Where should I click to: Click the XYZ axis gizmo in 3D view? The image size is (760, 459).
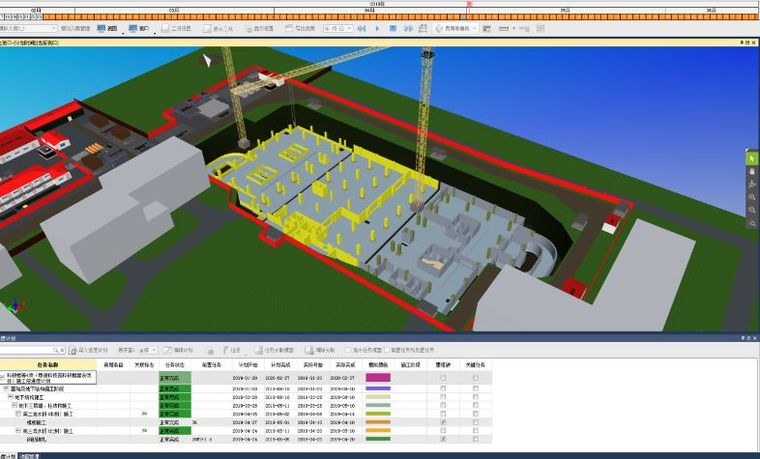[x=16, y=307]
